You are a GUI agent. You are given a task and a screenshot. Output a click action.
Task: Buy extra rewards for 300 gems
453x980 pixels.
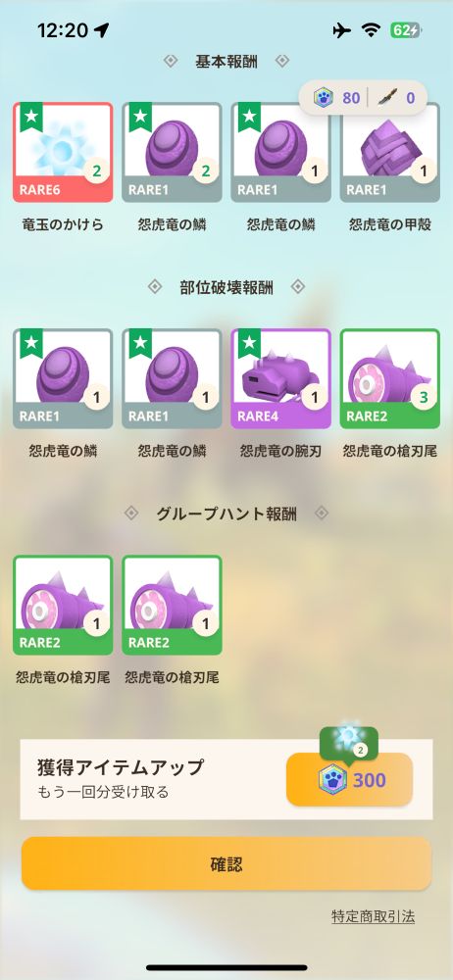[x=349, y=779]
